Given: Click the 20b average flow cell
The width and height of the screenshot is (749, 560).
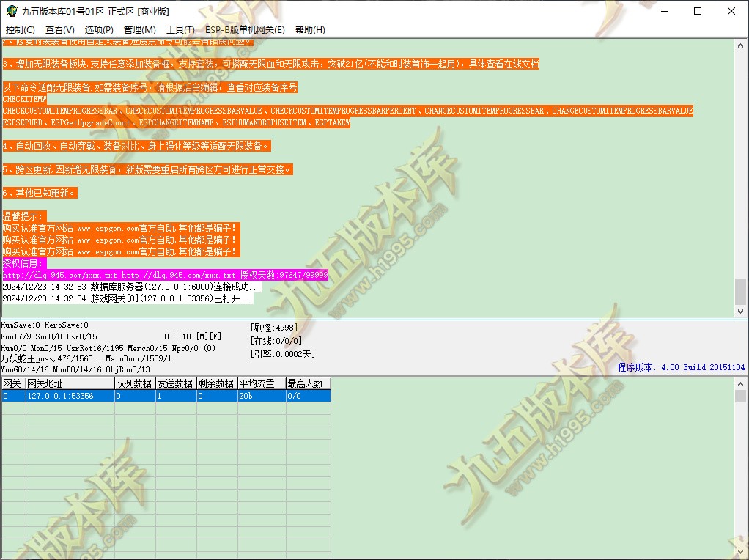Looking at the screenshot, I should 262,396.
